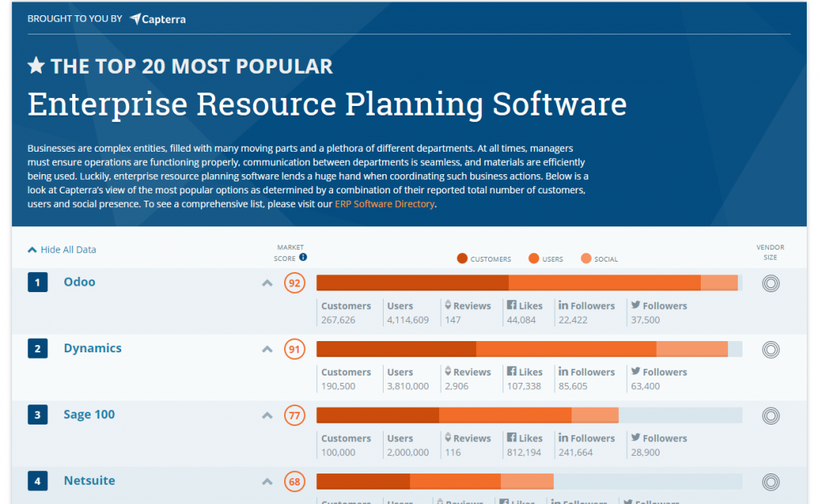Click the Enterprise Resource Planning Software title
The height and width of the screenshot is (504, 822).
coord(328,104)
